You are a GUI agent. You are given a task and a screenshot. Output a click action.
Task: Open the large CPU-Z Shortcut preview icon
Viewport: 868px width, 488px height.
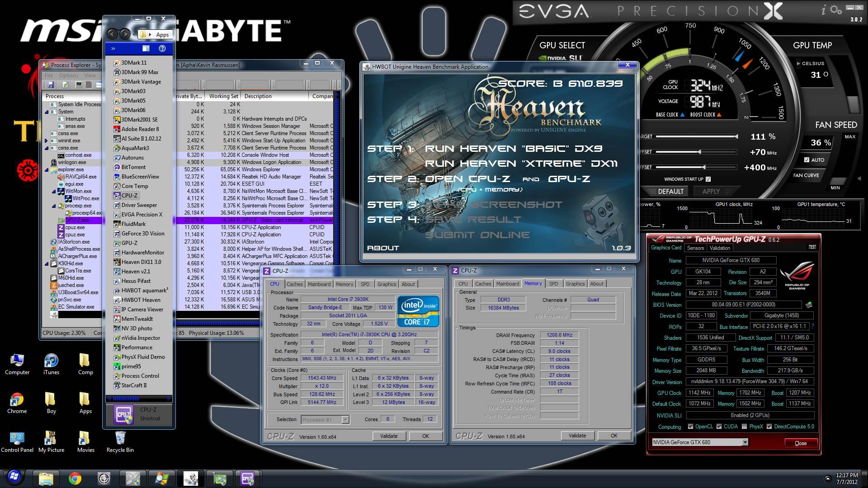coord(123,414)
